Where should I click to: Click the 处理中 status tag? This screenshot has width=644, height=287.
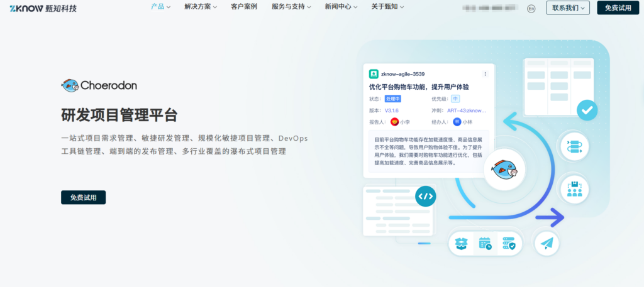tap(392, 99)
